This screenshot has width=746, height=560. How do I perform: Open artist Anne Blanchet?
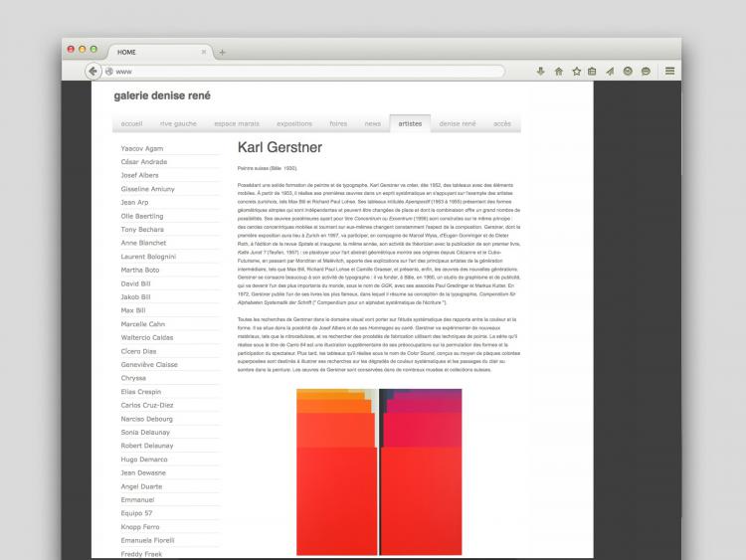point(143,243)
